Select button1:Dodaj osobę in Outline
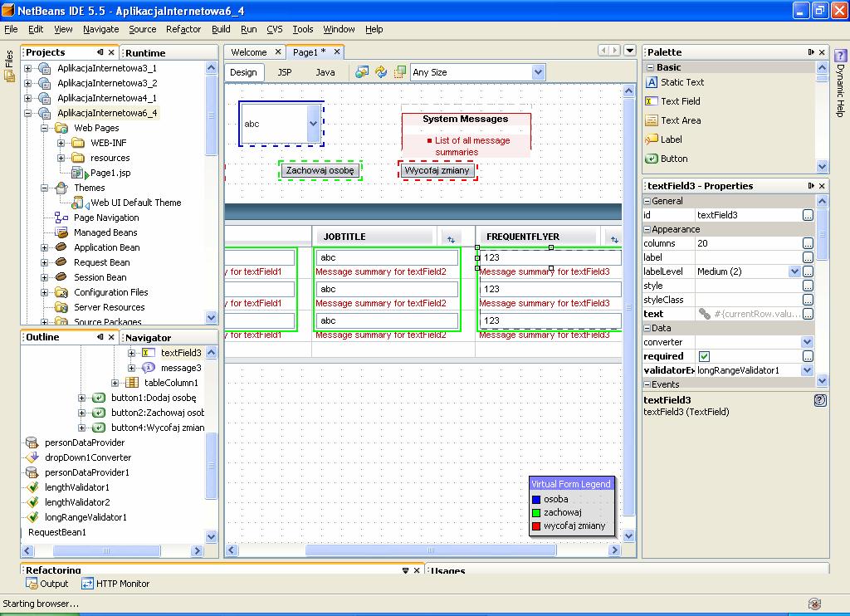Image resolution: width=850 pixels, height=616 pixels. (154, 398)
